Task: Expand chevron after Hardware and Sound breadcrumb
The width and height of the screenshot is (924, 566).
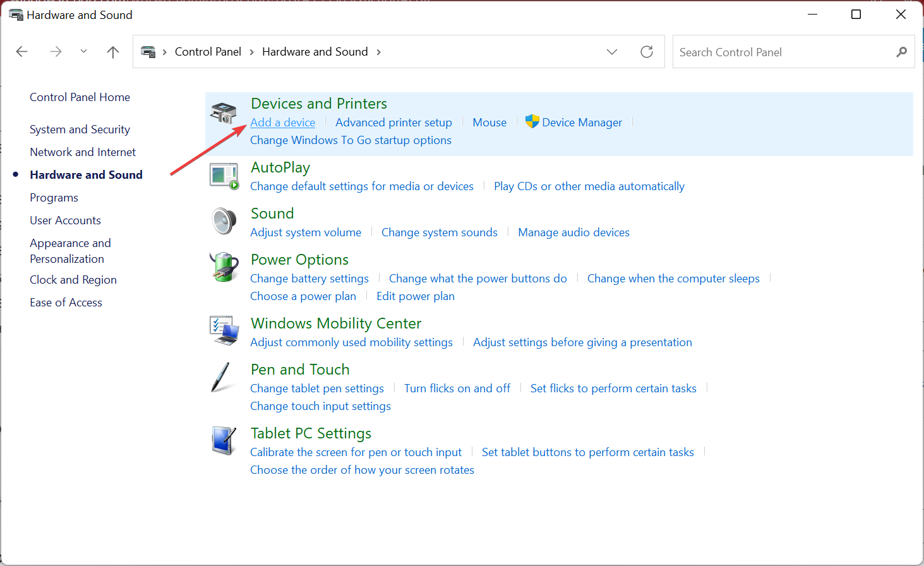Action: [x=379, y=52]
